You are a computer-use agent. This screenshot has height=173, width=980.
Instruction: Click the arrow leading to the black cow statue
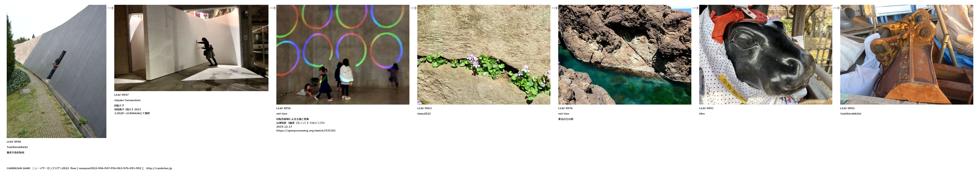695,8
